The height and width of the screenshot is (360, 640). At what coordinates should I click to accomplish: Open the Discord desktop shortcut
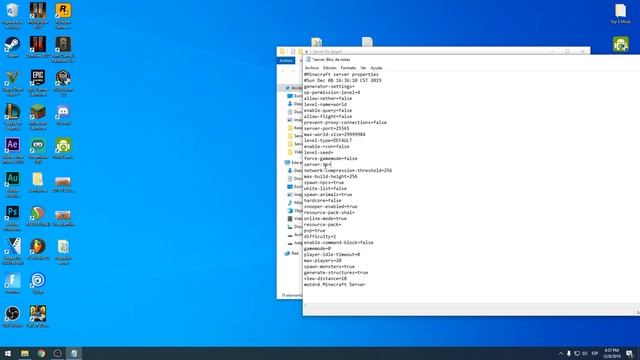pos(63,115)
